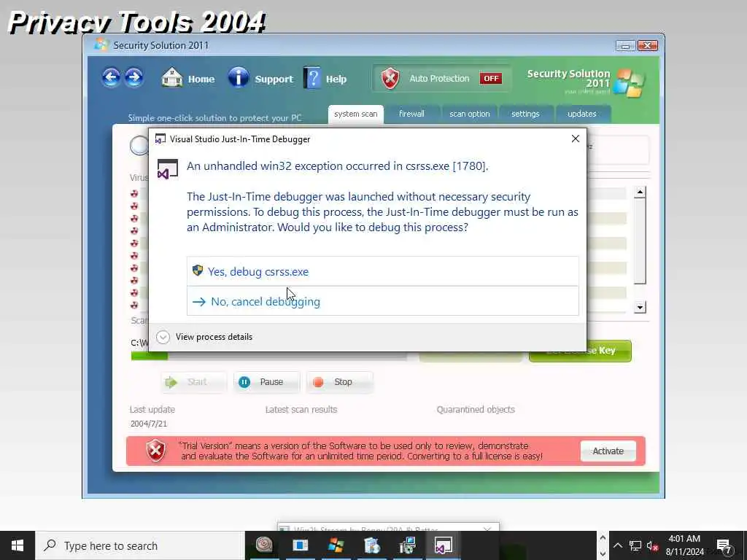The height and width of the screenshot is (560, 747).
Task: Open the Windows Start menu
Action: point(18,545)
